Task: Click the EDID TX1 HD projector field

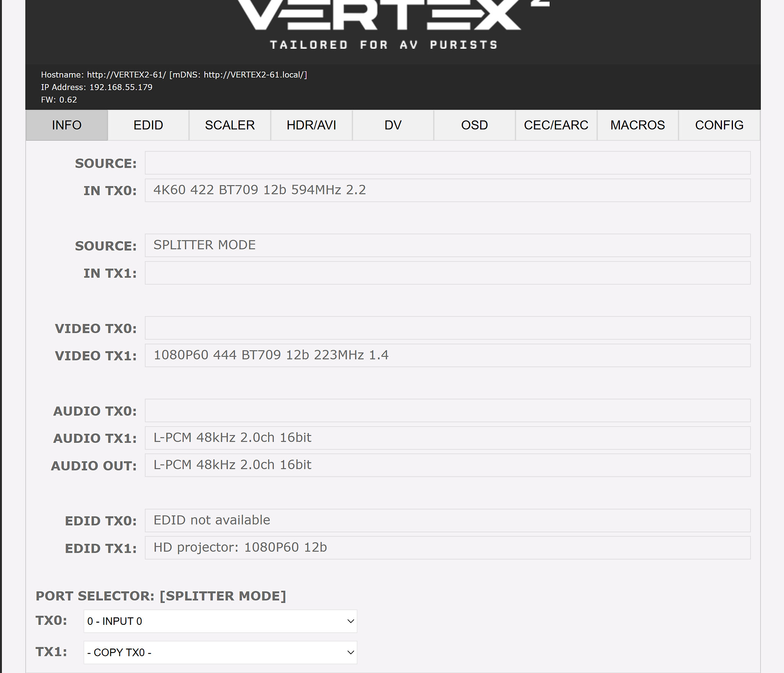Action: [x=447, y=548]
